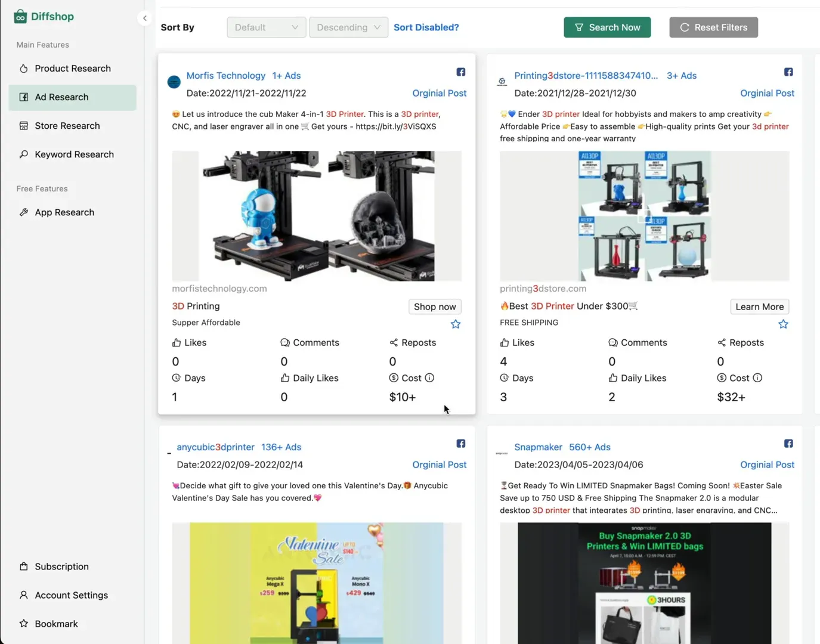Click Facebook icon on anycubic3dprinter card
The height and width of the screenshot is (644, 820).
pyautogui.click(x=461, y=444)
